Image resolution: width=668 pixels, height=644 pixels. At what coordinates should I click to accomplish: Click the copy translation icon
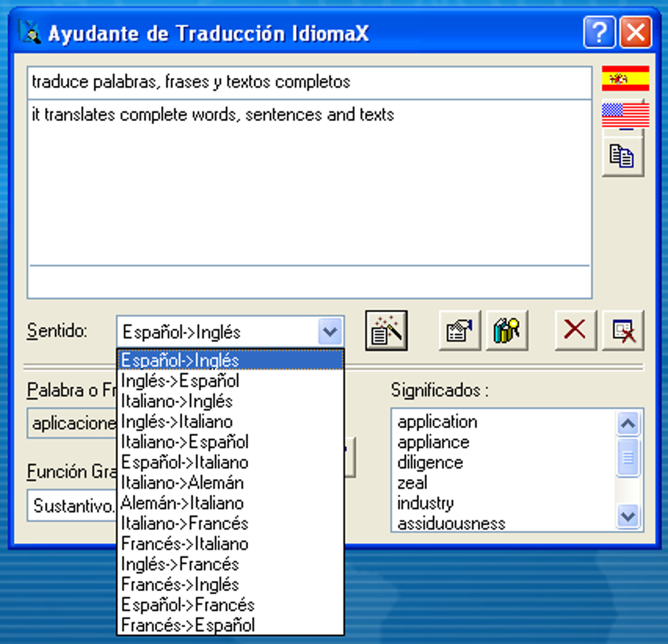pyautogui.click(x=622, y=156)
